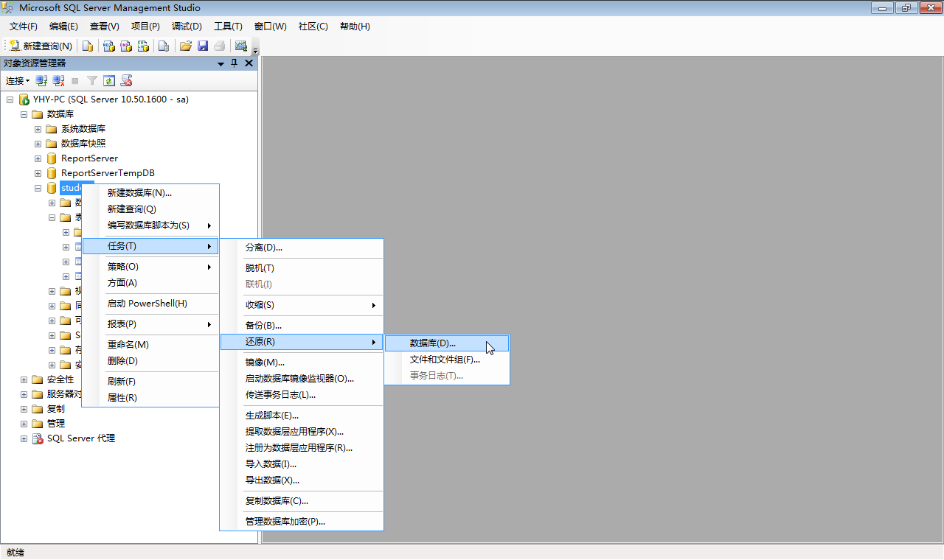Click Refresh icon in Object Explorer
This screenshot has height=560, width=944.
[109, 81]
